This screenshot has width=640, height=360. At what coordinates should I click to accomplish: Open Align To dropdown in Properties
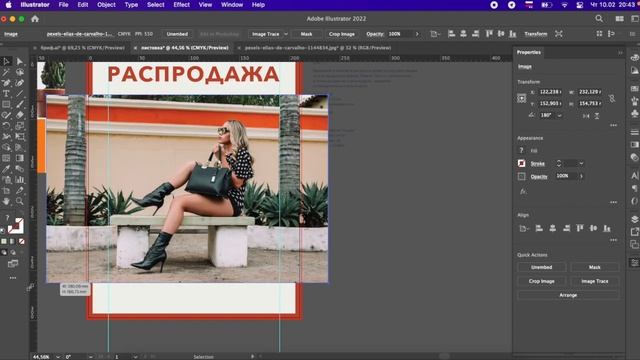(x=523, y=229)
